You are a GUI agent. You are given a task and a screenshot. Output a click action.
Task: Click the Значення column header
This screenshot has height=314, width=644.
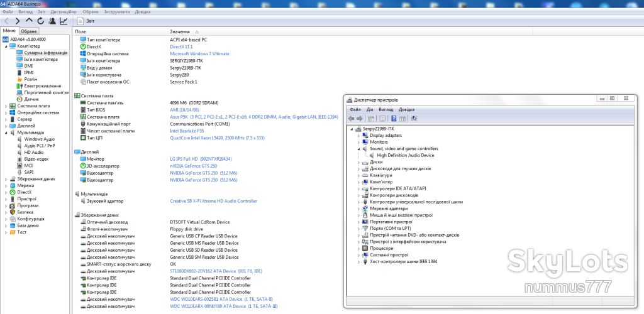[x=180, y=31]
